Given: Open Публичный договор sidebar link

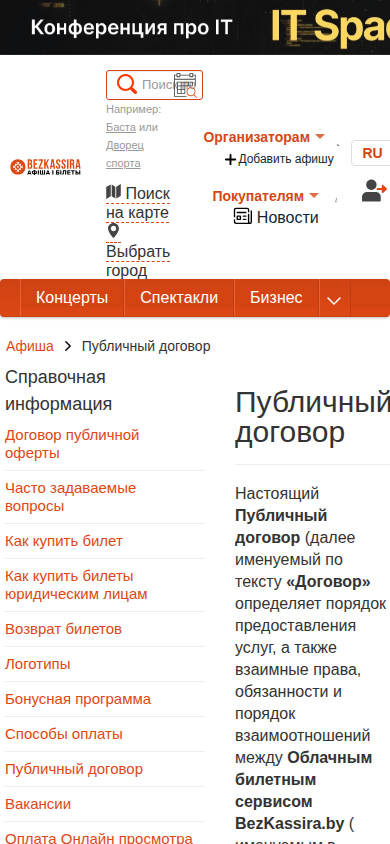Looking at the screenshot, I should (74, 769).
